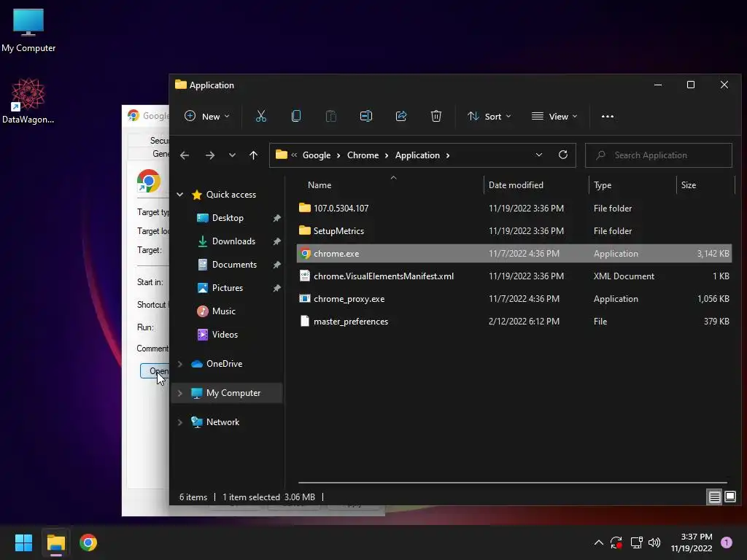
Task: Open the Sort dropdown menu
Action: [x=489, y=116]
